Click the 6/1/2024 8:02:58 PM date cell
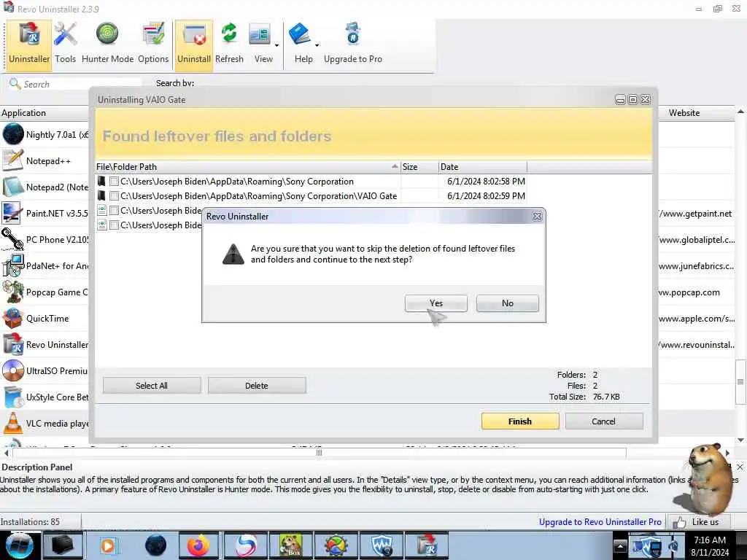Viewport: 747px width, 560px height. 486,182
